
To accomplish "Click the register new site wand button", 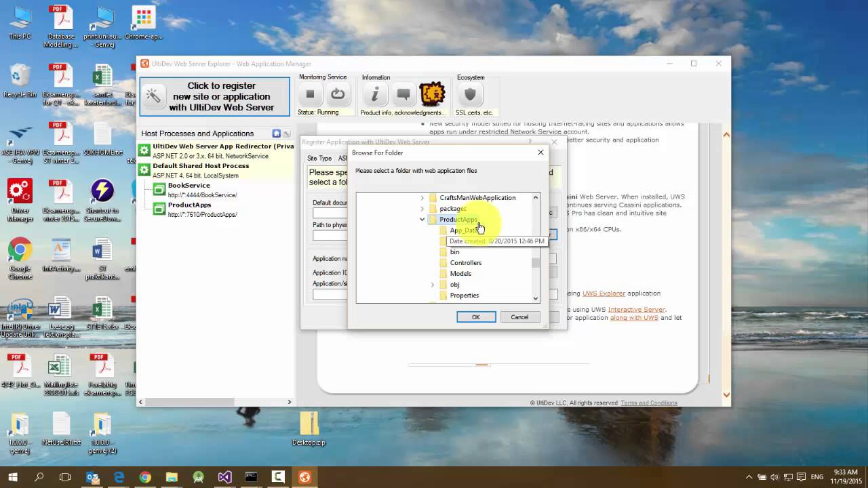I will point(214,97).
